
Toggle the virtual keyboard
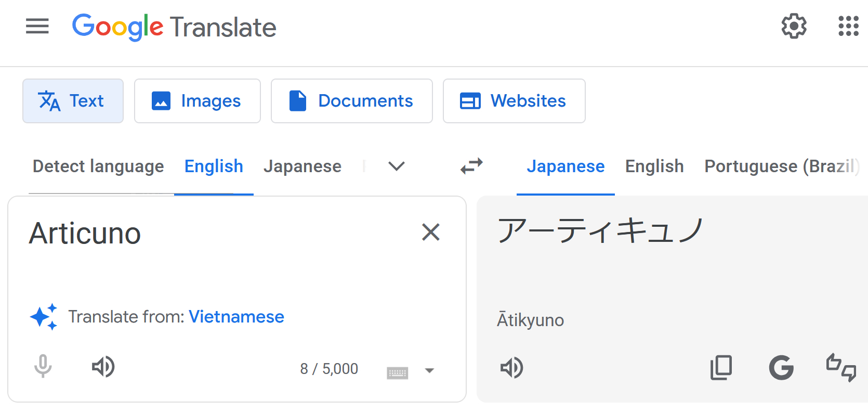pos(398,372)
